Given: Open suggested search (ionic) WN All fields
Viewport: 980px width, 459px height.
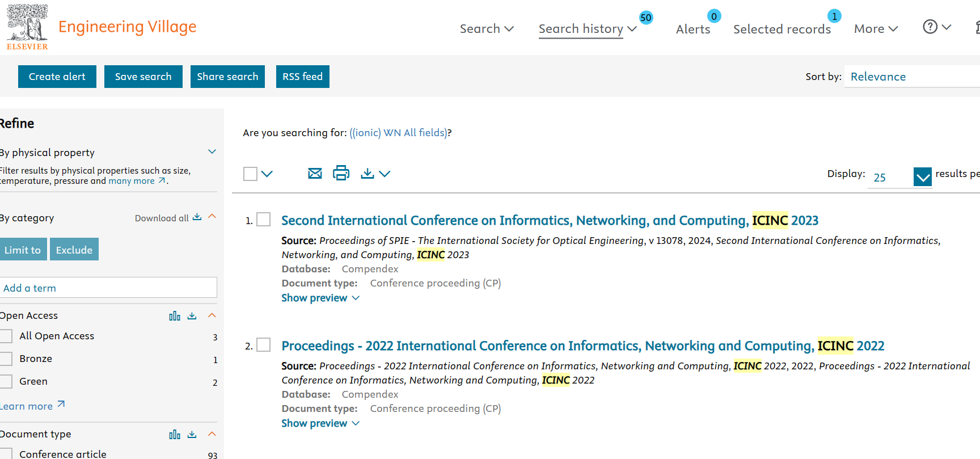Looking at the screenshot, I should [398, 133].
